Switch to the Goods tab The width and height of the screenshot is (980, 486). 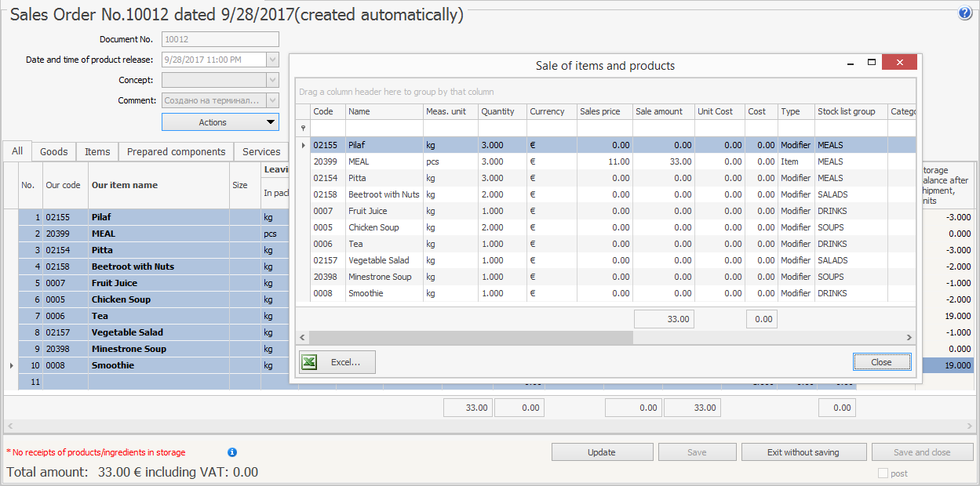[54, 151]
